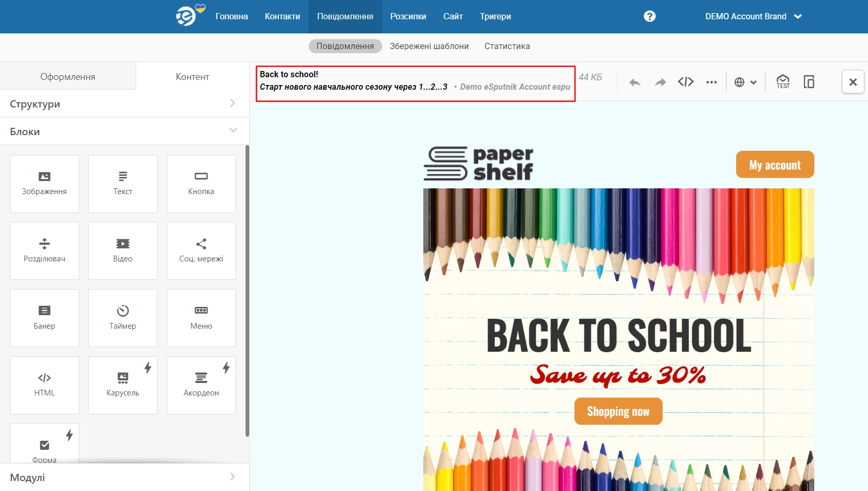Screen dimensions: 868x491
Task: Select the Кнопка button block
Action: tap(201, 184)
